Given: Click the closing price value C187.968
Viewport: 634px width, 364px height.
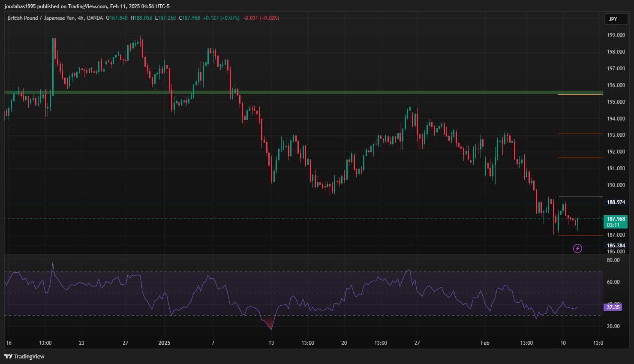Looking at the screenshot, I should click(x=189, y=18).
